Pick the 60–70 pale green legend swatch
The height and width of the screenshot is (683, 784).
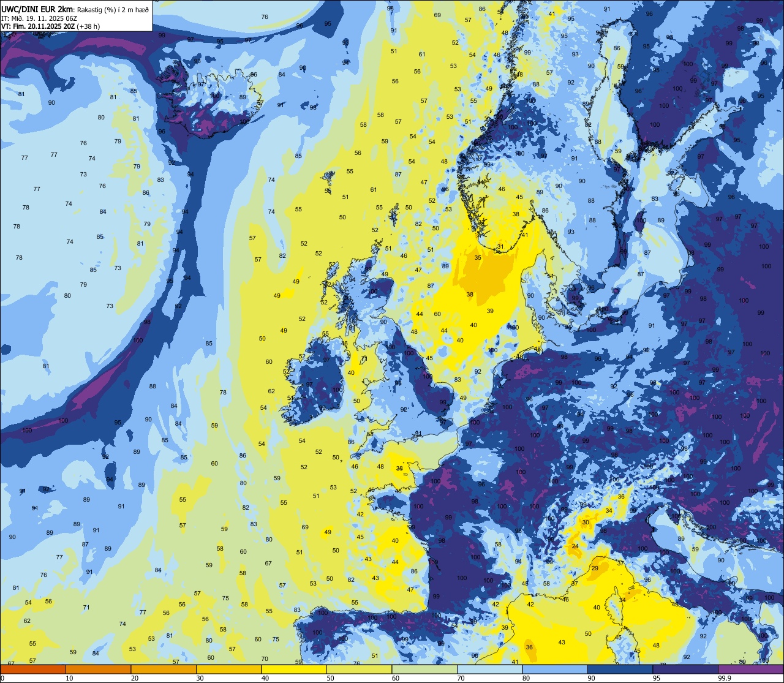pyautogui.click(x=424, y=669)
